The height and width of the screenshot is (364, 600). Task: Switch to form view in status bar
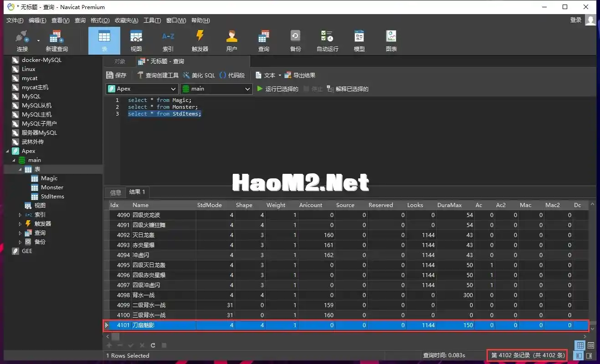pos(590,345)
